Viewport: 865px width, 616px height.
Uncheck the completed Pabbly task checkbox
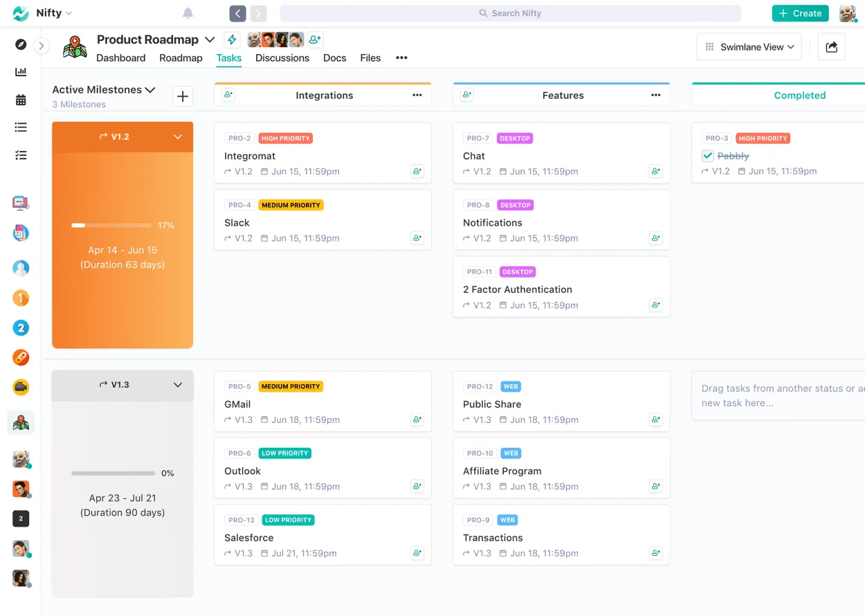707,156
